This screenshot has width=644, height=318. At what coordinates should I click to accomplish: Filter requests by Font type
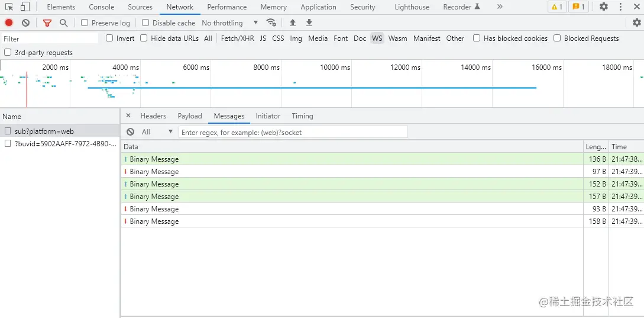click(341, 38)
